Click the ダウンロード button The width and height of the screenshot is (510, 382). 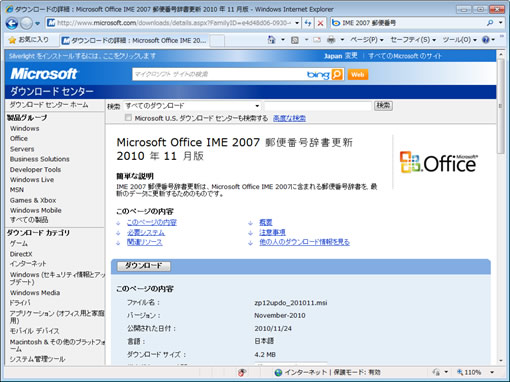(144, 266)
